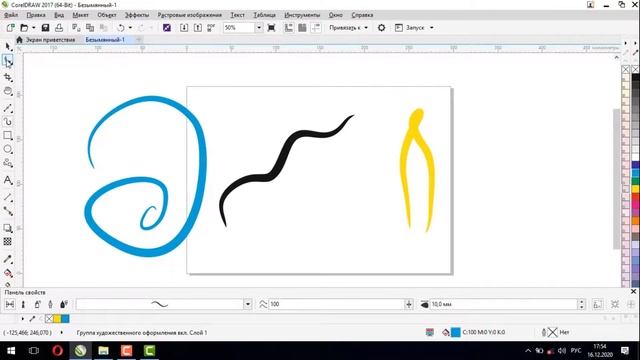Select the Text tool
The width and height of the screenshot is (640, 360).
8,180
